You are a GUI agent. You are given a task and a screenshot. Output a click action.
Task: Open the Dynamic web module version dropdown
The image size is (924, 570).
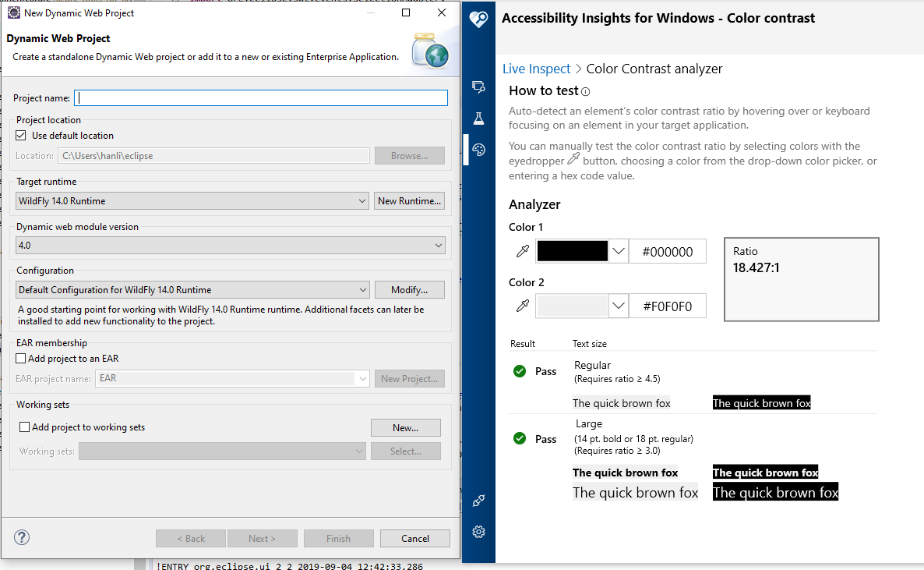439,244
